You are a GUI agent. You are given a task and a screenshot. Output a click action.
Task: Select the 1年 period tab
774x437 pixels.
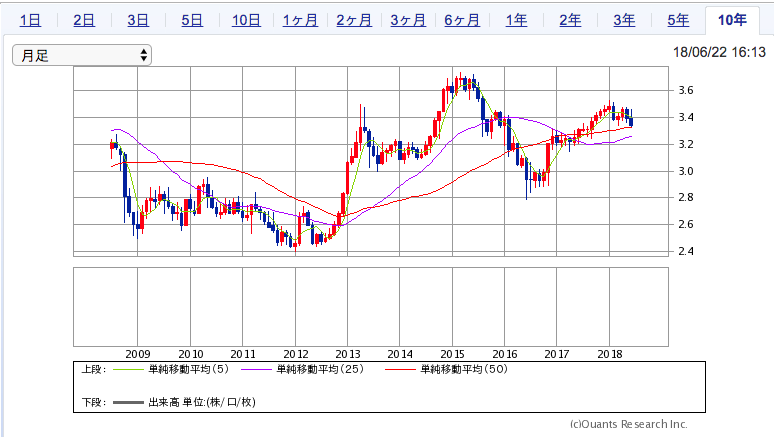[516, 20]
